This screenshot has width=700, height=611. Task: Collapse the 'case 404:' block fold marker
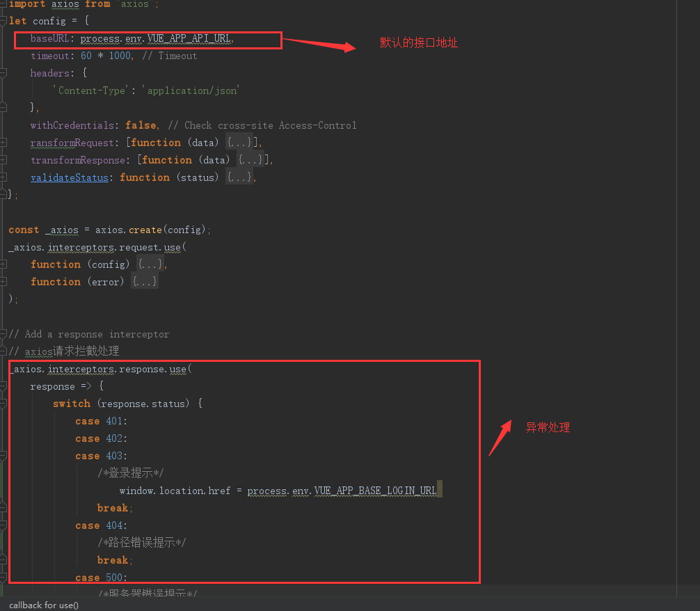(x=3, y=525)
